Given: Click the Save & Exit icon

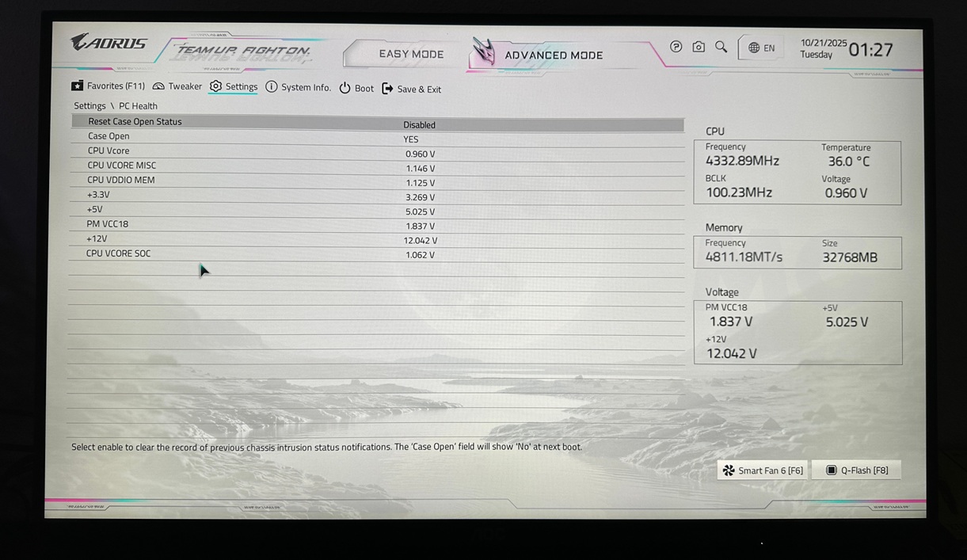Looking at the screenshot, I should [x=387, y=89].
